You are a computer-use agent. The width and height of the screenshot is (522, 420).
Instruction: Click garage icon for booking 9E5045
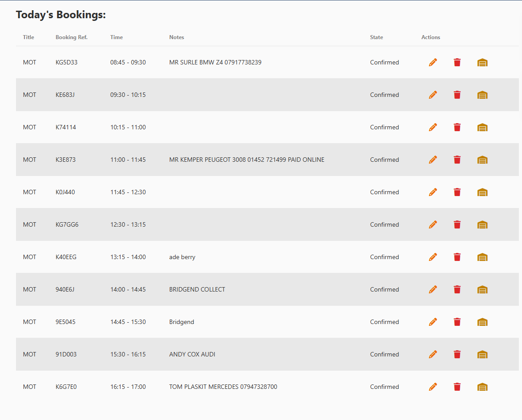(482, 322)
